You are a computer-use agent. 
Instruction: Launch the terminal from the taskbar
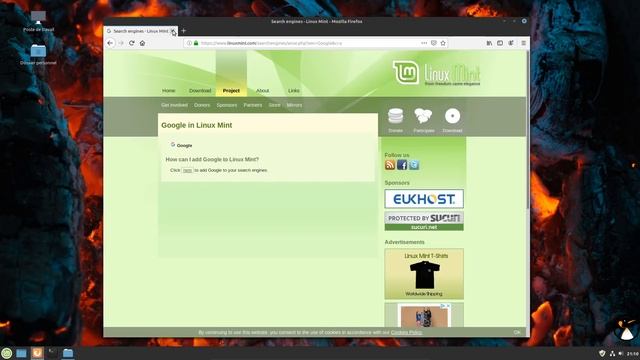(x=53, y=353)
